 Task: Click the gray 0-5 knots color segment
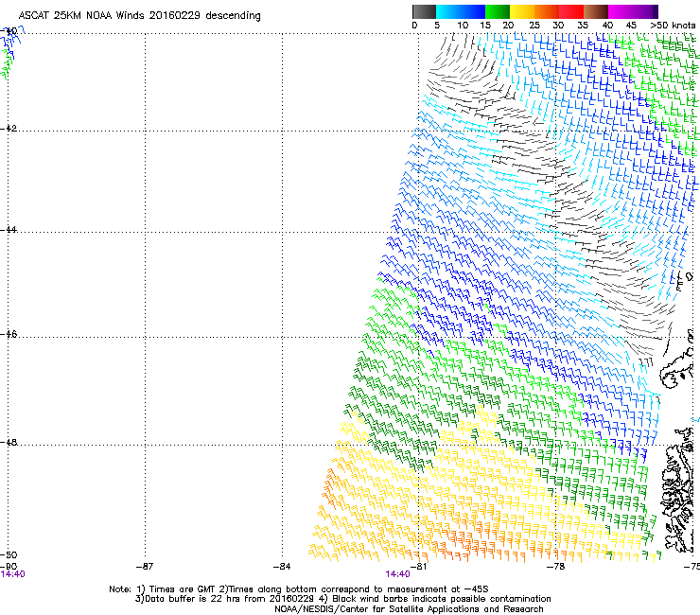(424, 11)
